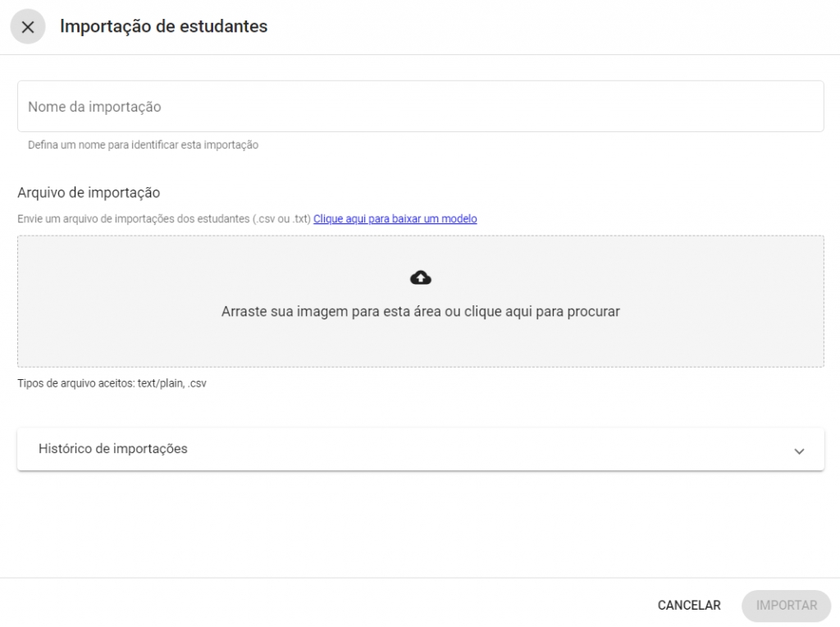This screenshot has height=627, width=840.
Task: Expand the Histórico de importações chevron arrow
Action: point(799,451)
